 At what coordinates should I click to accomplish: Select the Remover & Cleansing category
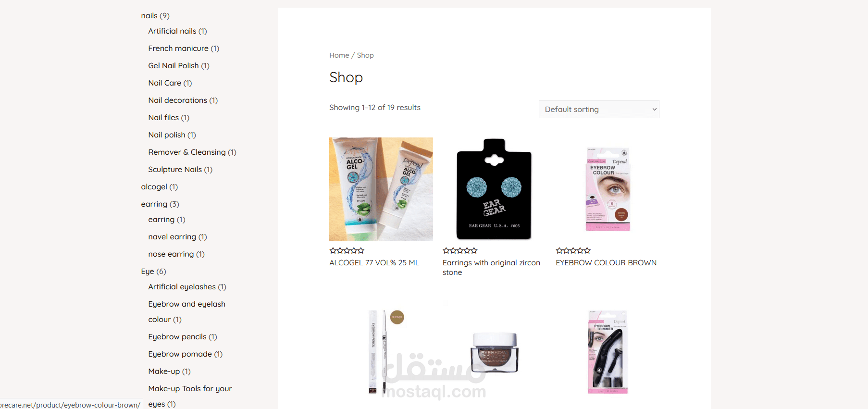187,152
